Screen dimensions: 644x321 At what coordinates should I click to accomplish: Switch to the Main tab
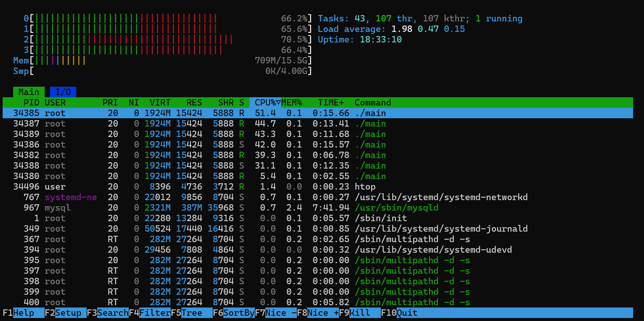[29, 92]
